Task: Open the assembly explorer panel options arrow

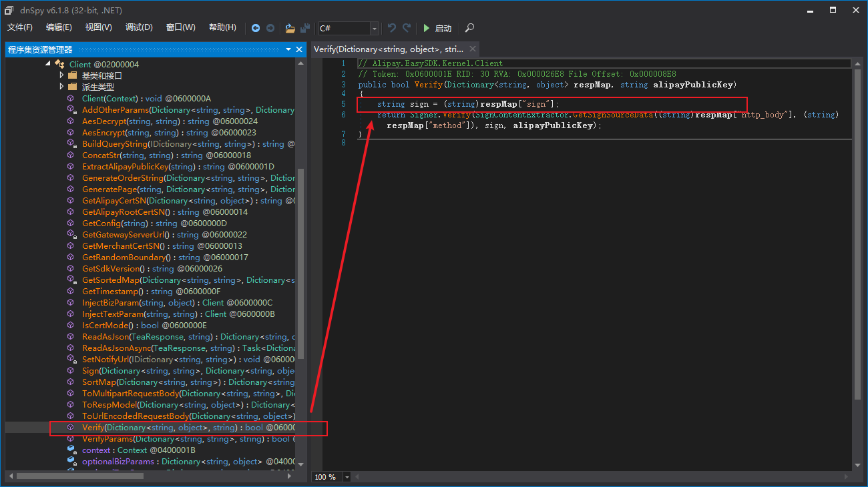Action: pos(288,49)
